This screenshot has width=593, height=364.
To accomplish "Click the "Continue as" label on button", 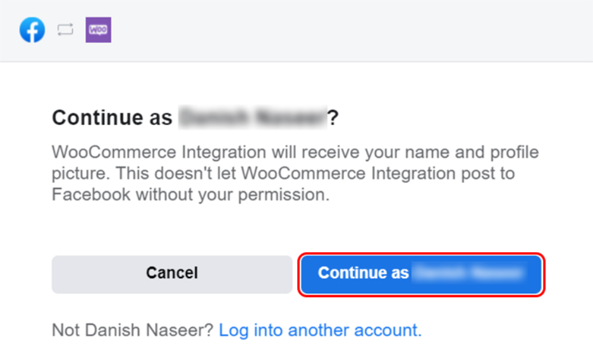I will [364, 273].
